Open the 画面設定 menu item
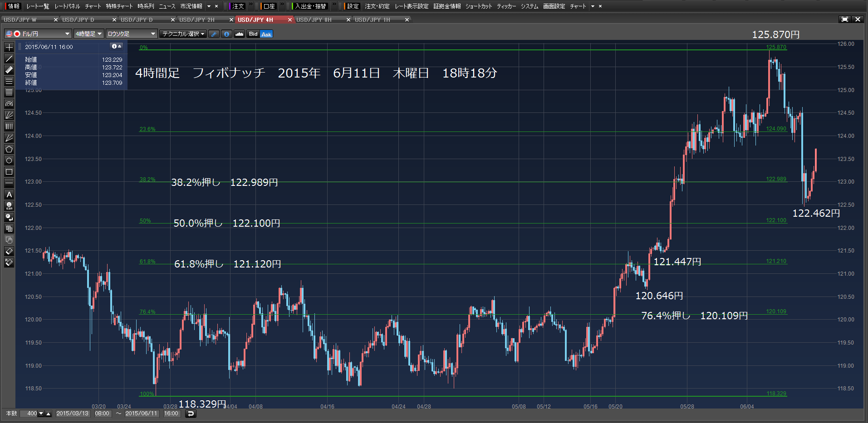The image size is (868, 423). (x=554, y=6)
